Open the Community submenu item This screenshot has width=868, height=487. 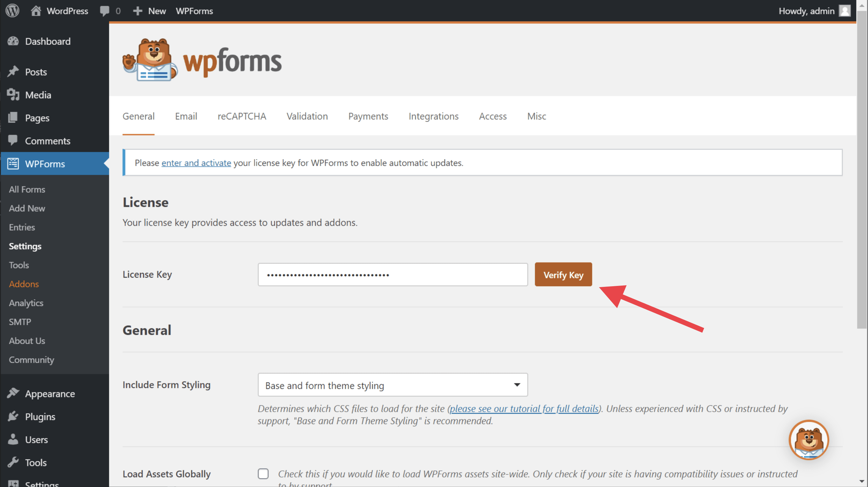coord(31,360)
